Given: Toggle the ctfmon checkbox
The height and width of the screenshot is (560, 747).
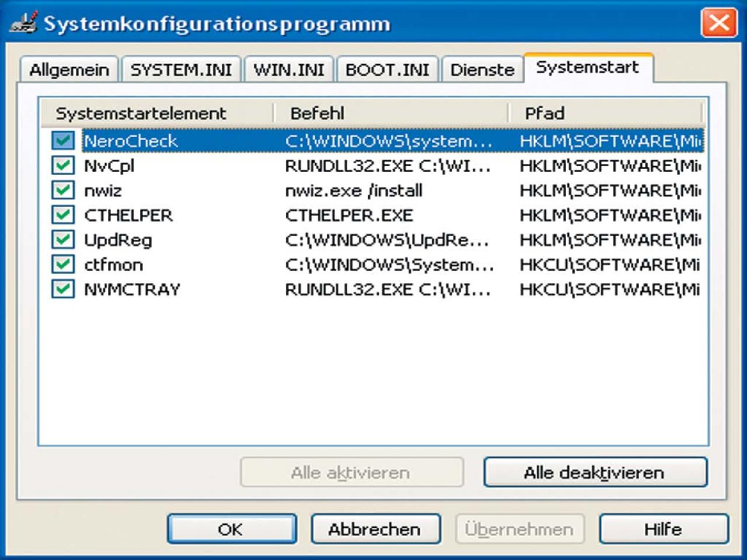Looking at the screenshot, I should point(63,265).
